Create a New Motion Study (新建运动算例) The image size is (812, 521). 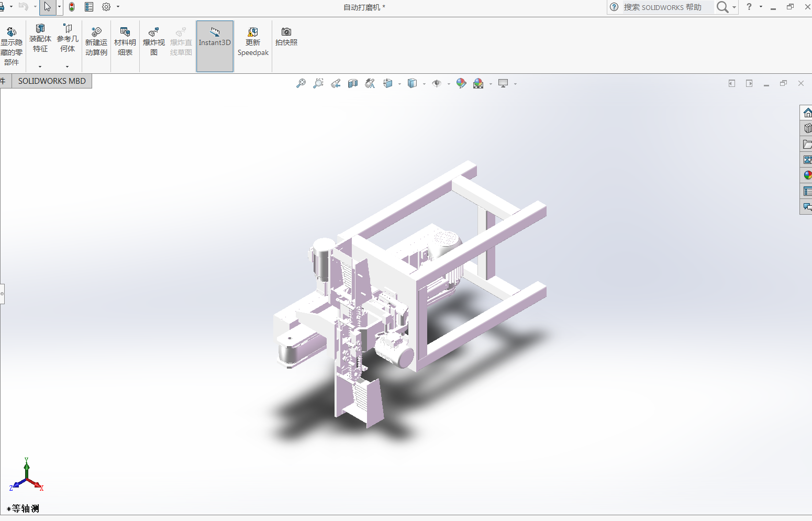96,42
